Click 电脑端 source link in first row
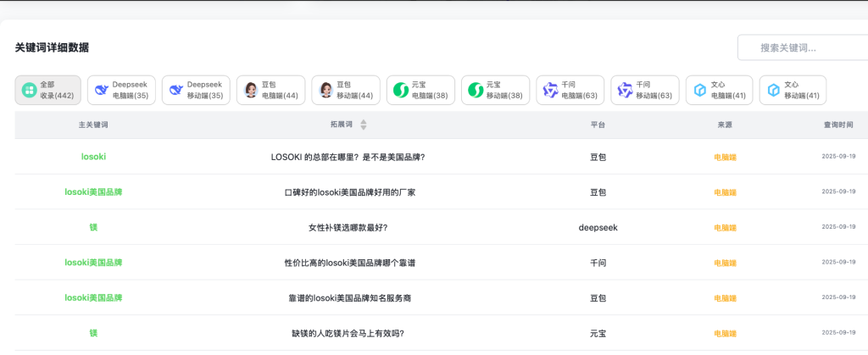The height and width of the screenshot is (355, 868). pos(725,157)
